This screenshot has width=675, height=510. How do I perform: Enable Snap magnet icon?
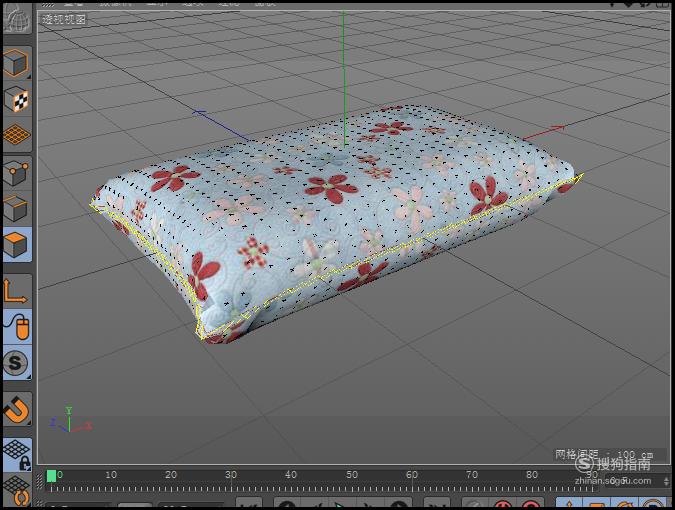(17, 409)
